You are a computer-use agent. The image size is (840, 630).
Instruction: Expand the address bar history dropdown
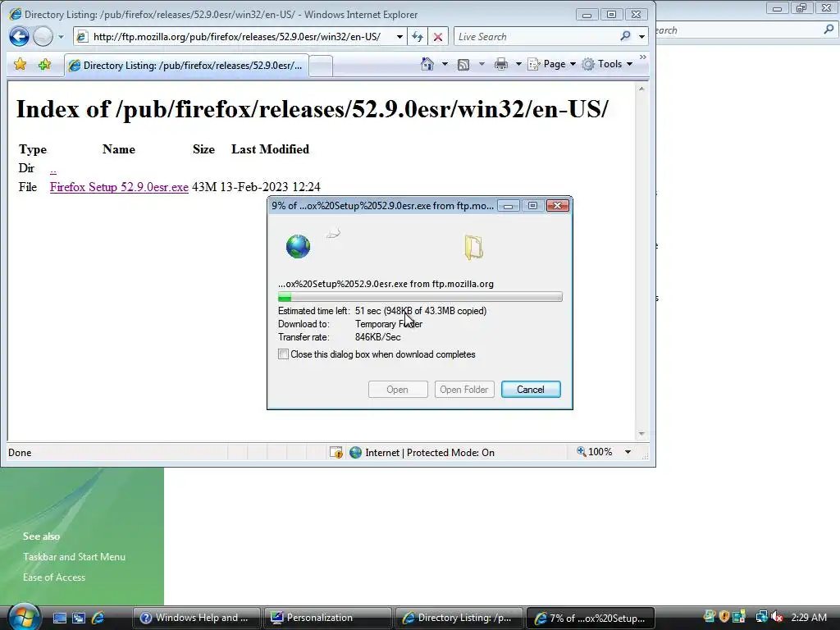(399, 37)
